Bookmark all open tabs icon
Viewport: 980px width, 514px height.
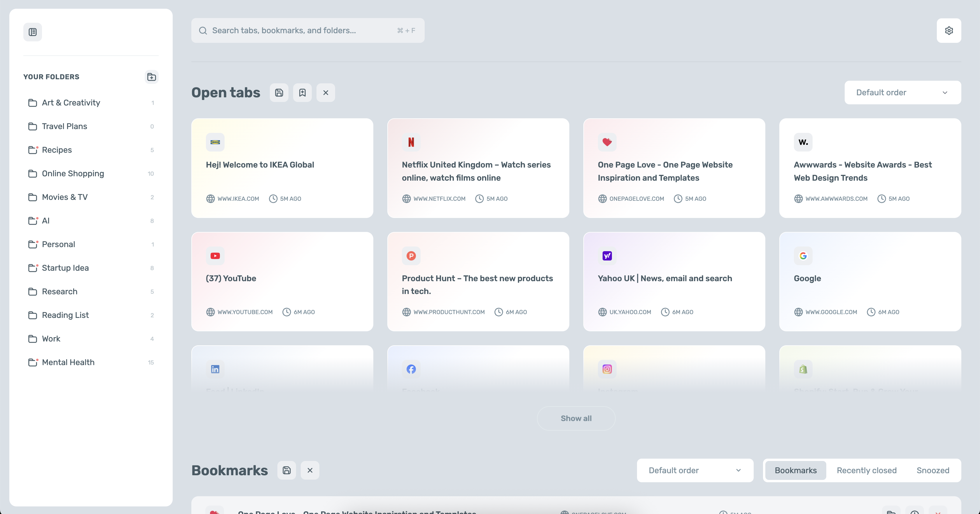302,92
